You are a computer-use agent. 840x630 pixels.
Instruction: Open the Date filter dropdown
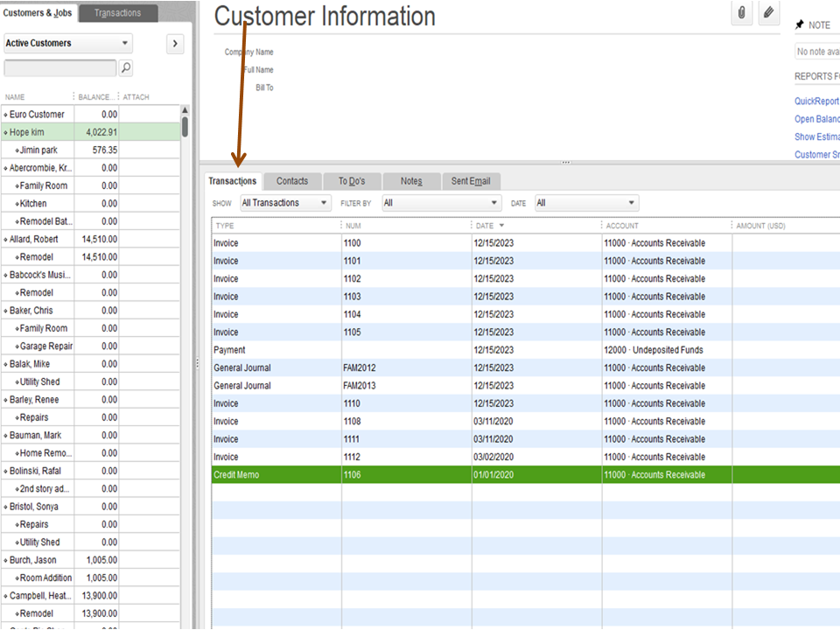tap(585, 203)
